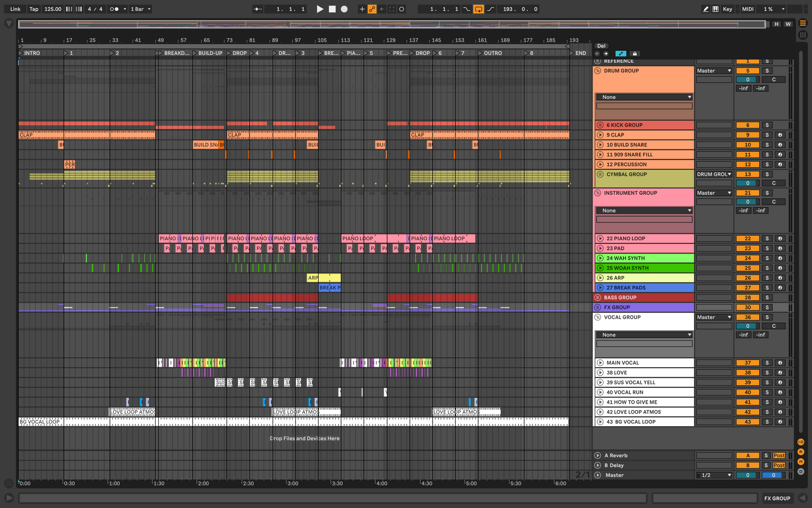Open the 1 Bar quantization dropdown

pos(140,9)
